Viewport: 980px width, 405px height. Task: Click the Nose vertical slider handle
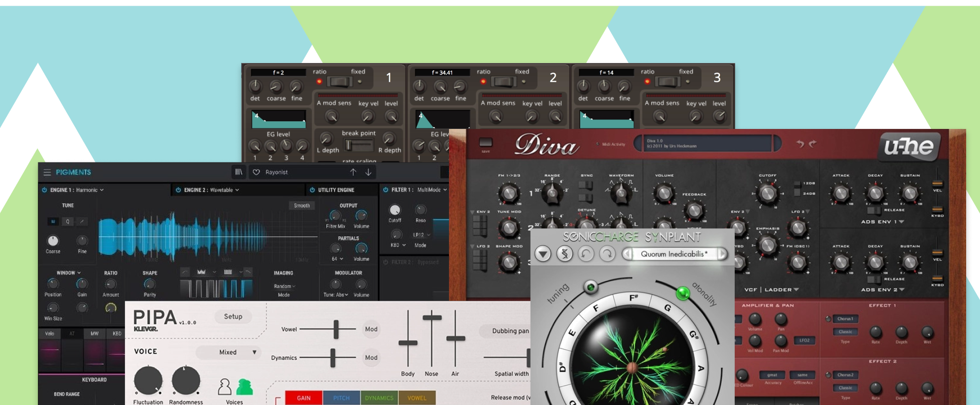pyautogui.click(x=432, y=317)
